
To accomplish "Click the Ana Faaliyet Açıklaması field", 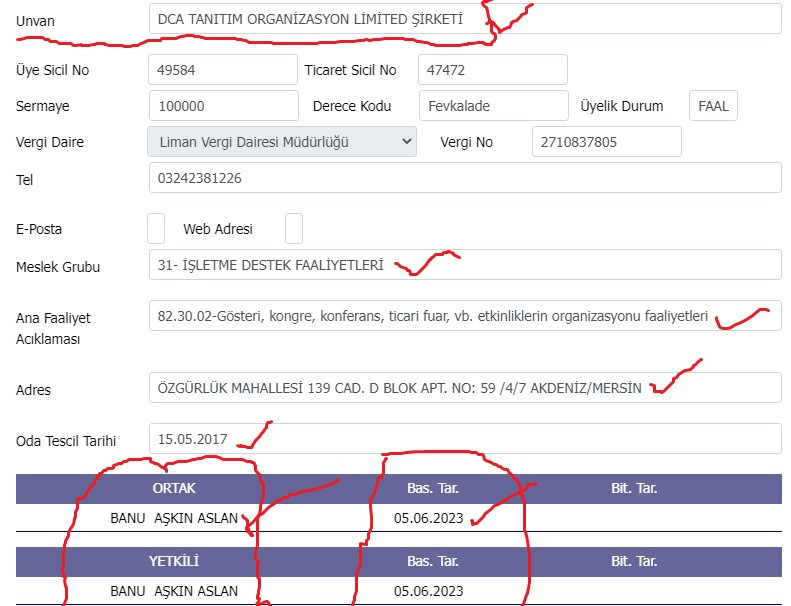I will pyautogui.click(x=465, y=316).
